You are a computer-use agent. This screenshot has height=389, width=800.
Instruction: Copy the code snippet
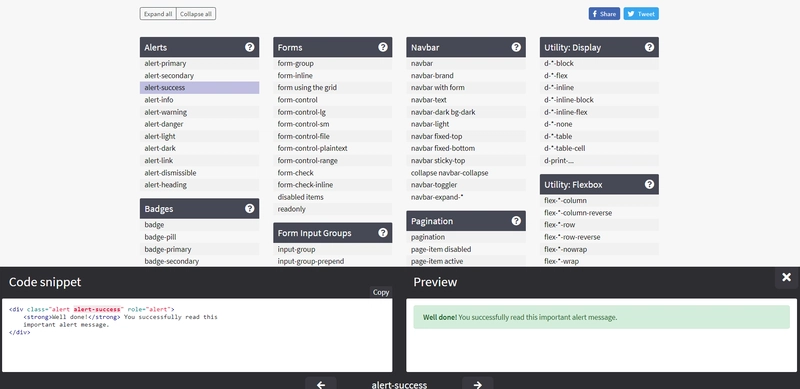[x=381, y=292]
